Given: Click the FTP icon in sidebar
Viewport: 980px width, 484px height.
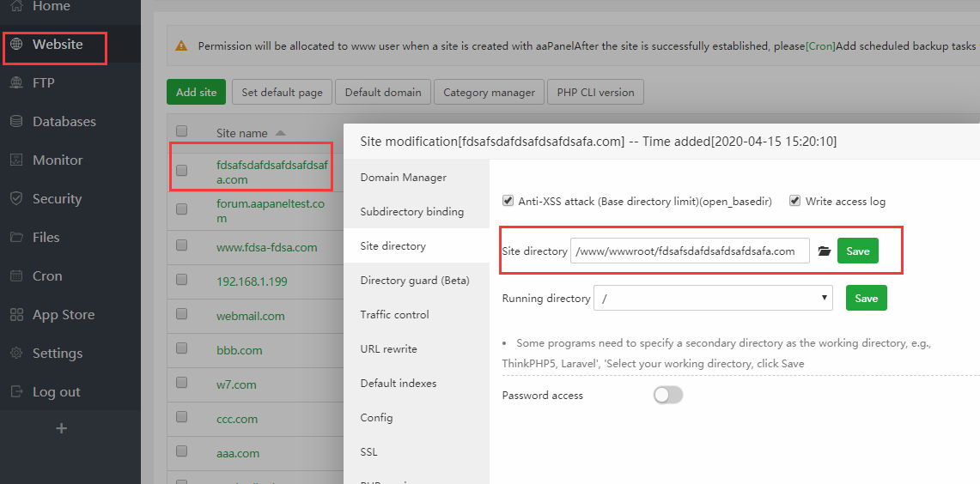Looking at the screenshot, I should tap(16, 83).
